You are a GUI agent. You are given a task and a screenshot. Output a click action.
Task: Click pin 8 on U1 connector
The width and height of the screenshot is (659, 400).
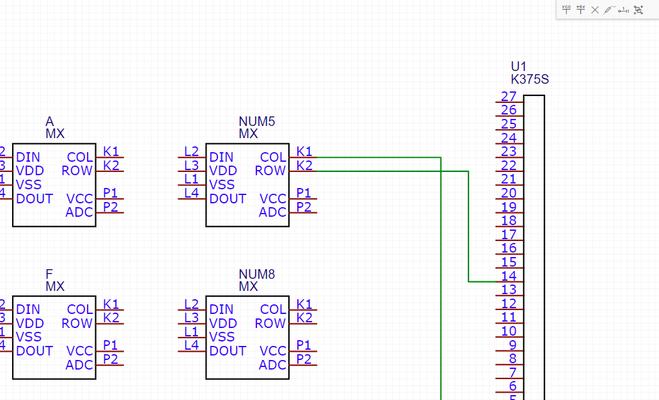[509, 361]
